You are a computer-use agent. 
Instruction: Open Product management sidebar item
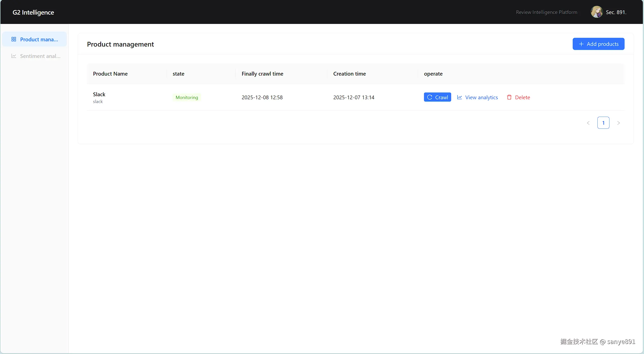click(x=39, y=39)
